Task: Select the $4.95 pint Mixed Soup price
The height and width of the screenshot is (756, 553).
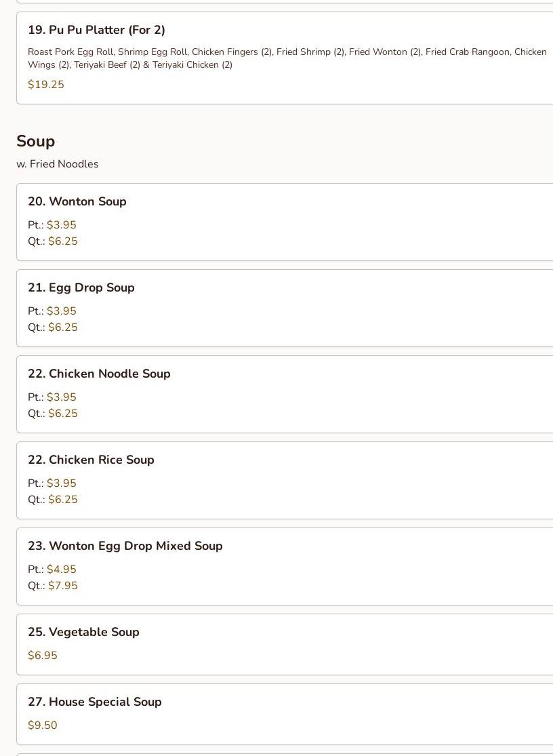Action: (62, 570)
